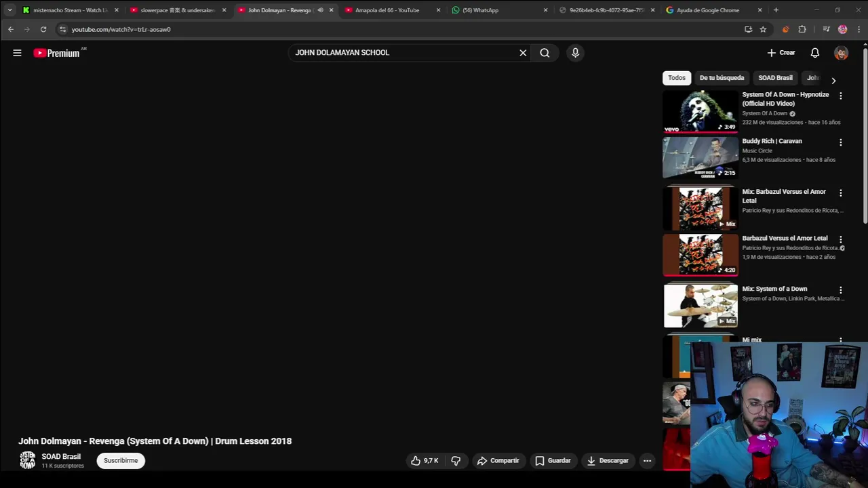Close the Amapola del 66 tab

tap(438, 10)
